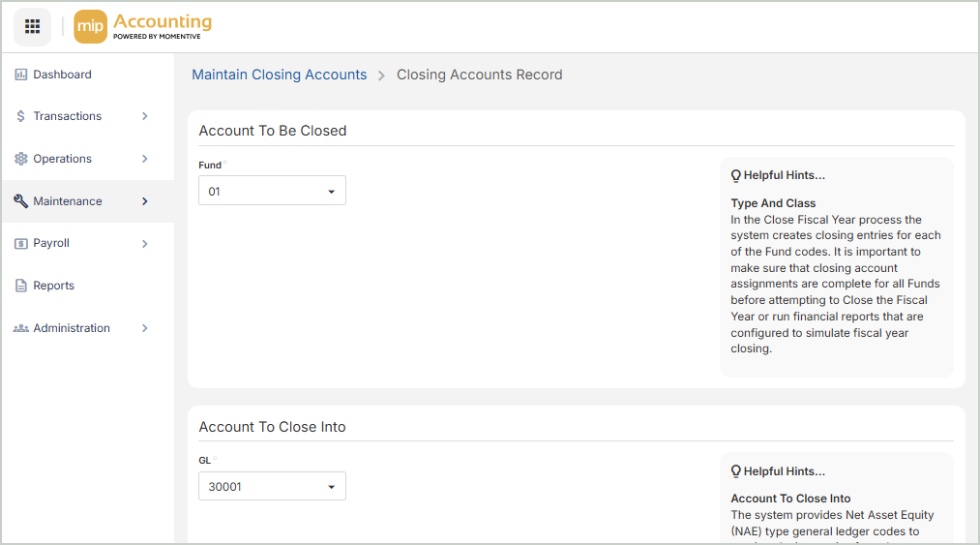Click the MIP Accounting logo

tap(143, 26)
